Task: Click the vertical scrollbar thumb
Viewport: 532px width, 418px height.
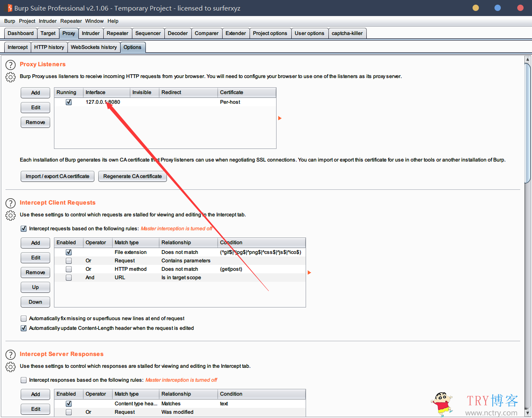Action: [x=527, y=123]
